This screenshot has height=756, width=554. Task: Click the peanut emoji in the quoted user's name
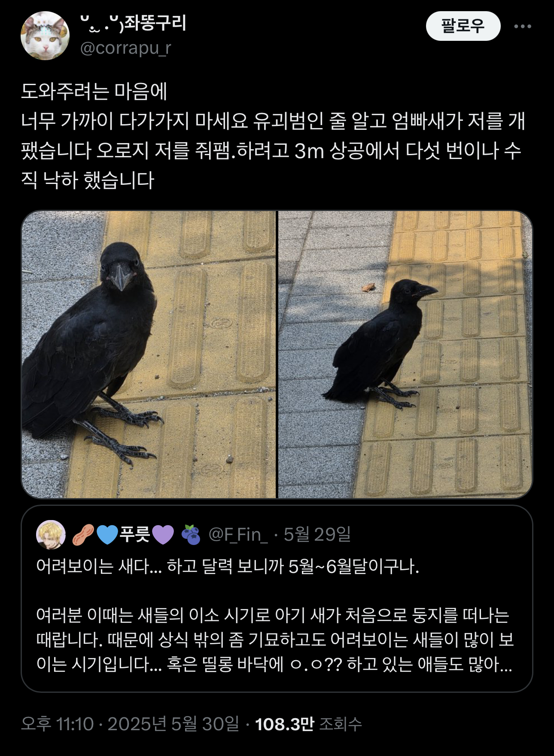(x=83, y=535)
